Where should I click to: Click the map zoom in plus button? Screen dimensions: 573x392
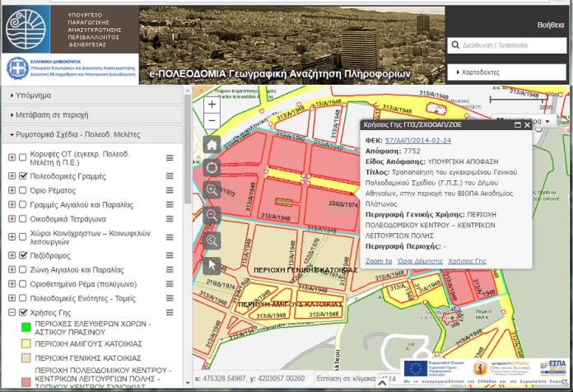tap(212, 105)
